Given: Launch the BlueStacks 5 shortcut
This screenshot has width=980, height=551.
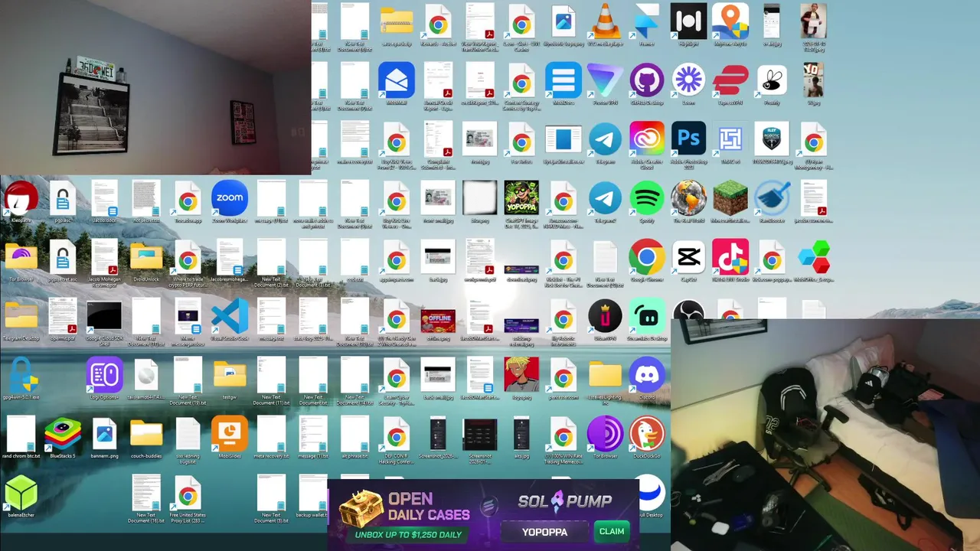Looking at the screenshot, I should tap(63, 434).
